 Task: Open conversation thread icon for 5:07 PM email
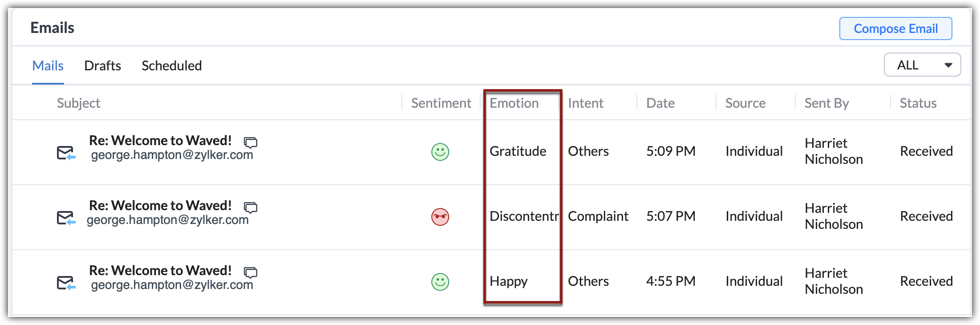pyautogui.click(x=251, y=207)
